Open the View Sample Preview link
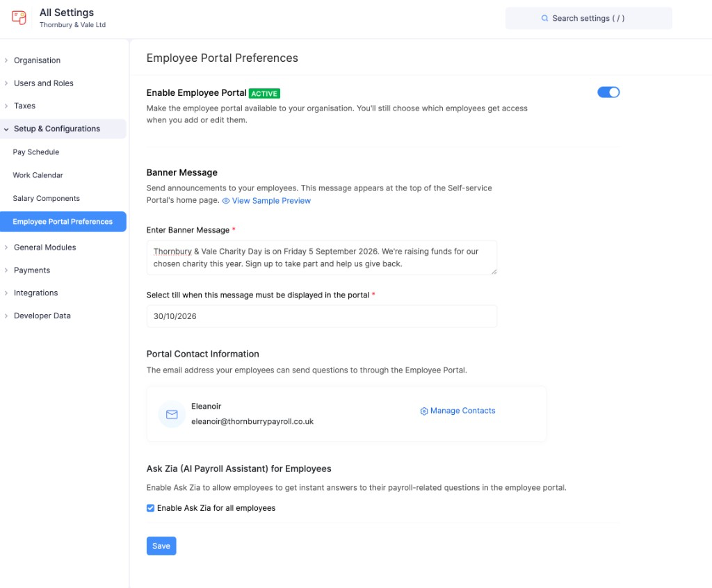712x588 pixels. coord(271,201)
